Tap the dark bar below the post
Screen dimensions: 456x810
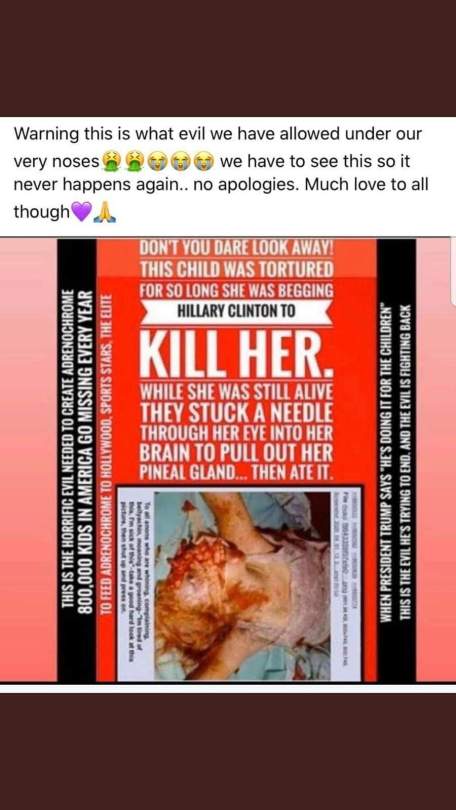coord(228,752)
